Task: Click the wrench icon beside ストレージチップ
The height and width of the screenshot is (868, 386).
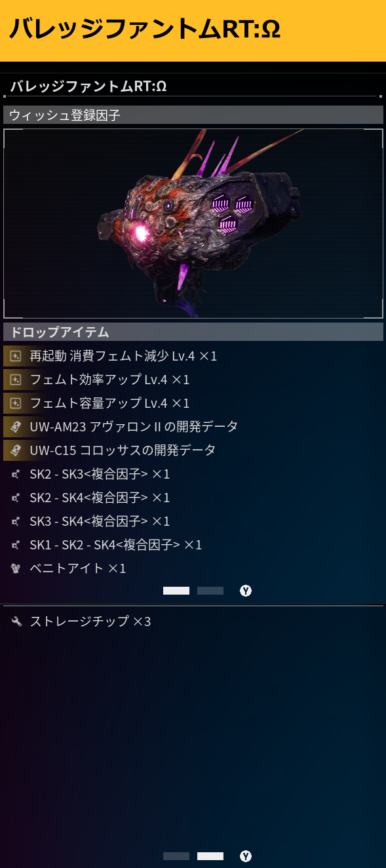Action: 16,621
